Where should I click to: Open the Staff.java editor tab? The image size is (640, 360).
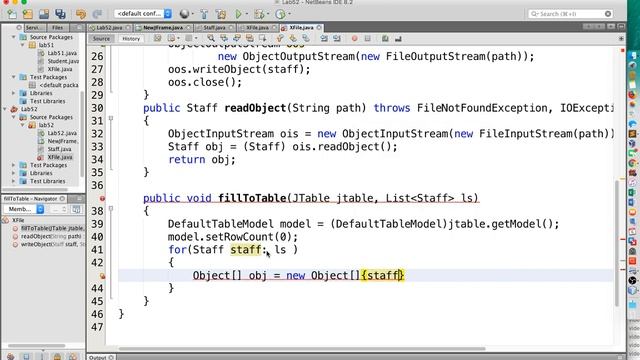(214, 28)
